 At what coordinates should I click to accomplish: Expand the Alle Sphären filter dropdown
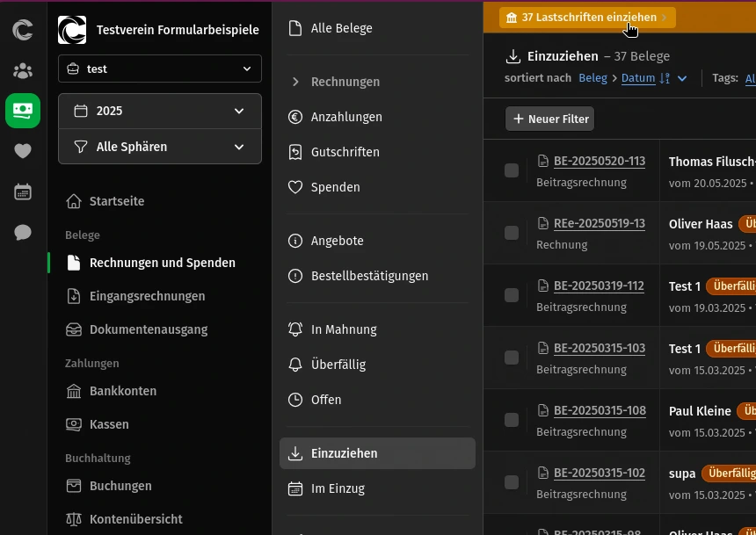[x=160, y=147]
